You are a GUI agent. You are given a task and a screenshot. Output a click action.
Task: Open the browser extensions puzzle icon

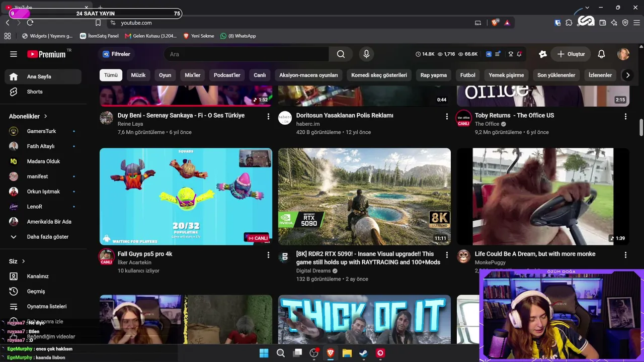click(569, 23)
